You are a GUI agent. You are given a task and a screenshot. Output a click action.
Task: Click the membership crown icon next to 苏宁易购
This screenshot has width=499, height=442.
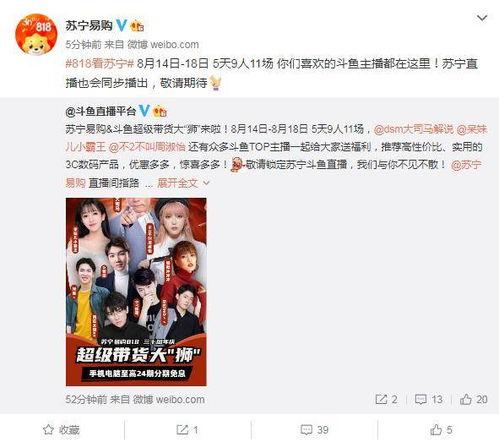[137, 26]
